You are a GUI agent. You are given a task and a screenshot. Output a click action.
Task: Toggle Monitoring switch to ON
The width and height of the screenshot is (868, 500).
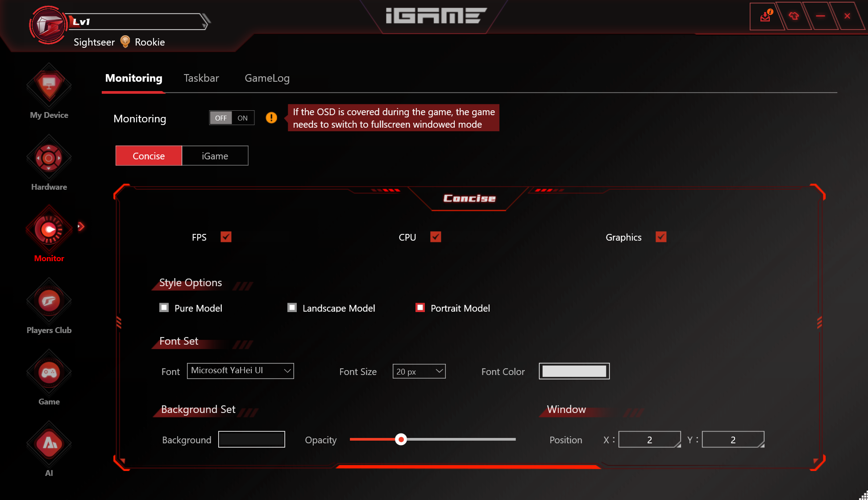[x=243, y=118]
